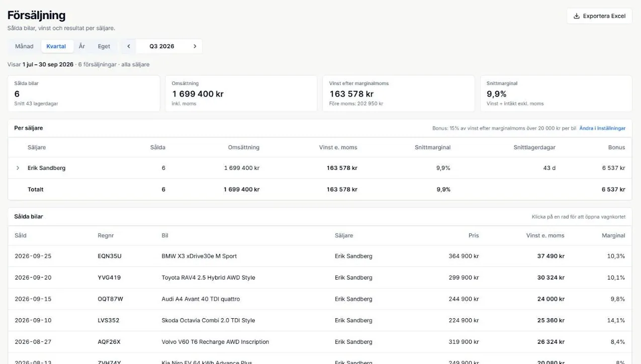Click registration number EQN35U

(x=110, y=256)
